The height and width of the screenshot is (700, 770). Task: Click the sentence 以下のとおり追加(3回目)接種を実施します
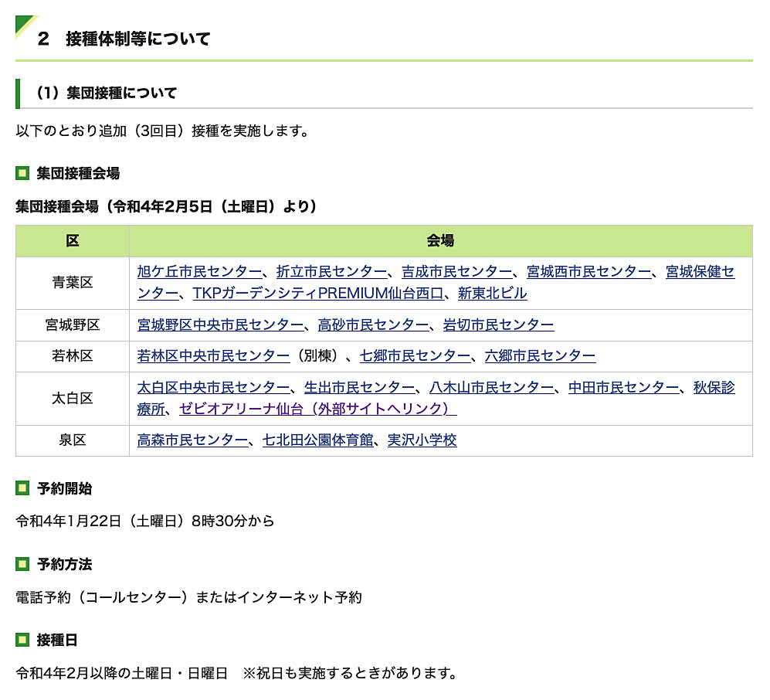pyautogui.click(x=162, y=131)
